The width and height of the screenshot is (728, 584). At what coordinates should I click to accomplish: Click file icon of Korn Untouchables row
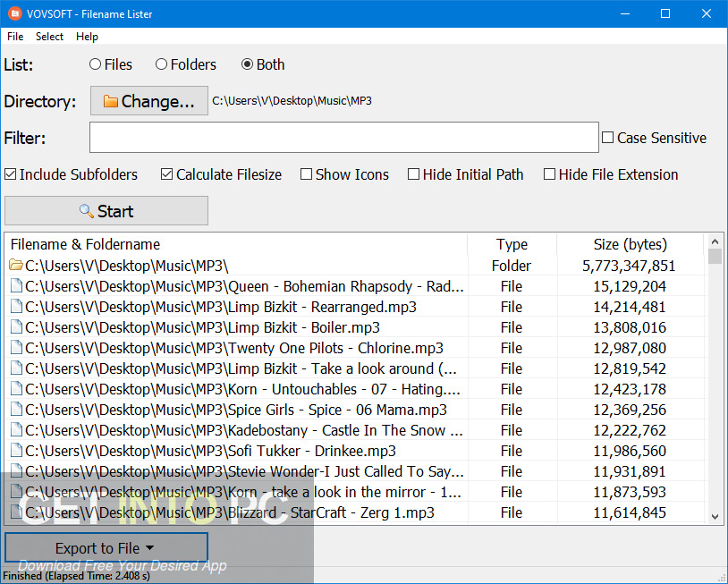point(16,388)
